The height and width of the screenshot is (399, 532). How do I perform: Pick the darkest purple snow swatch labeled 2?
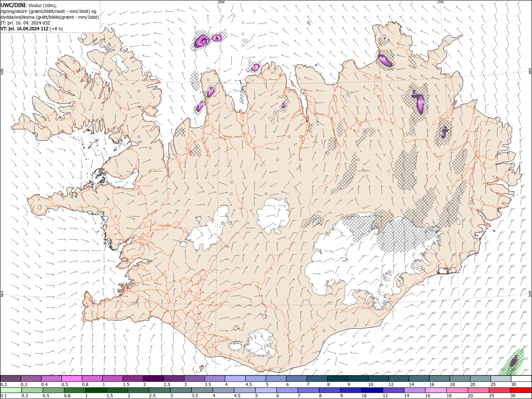point(153,379)
